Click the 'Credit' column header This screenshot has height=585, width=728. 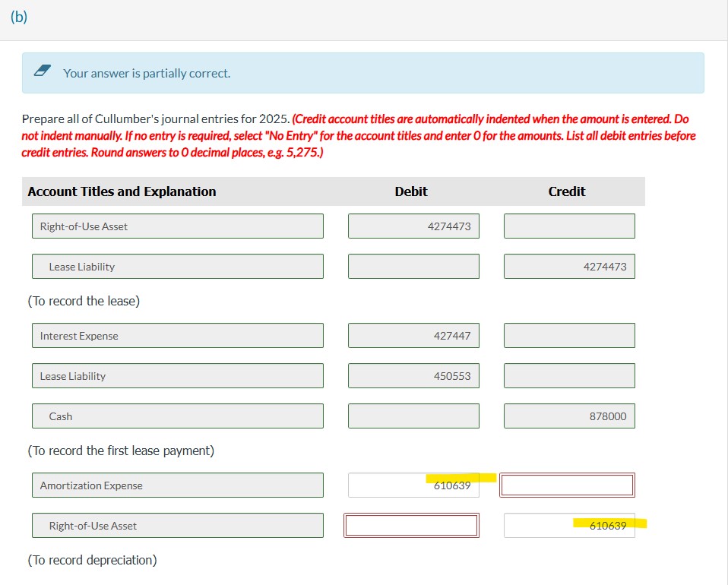566,191
